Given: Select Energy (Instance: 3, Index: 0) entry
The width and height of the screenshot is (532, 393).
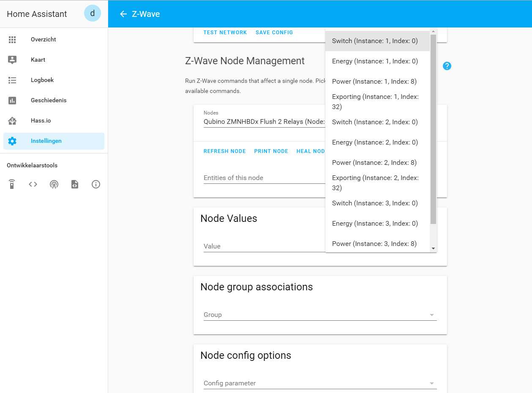Looking at the screenshot, I should point(375,224).
